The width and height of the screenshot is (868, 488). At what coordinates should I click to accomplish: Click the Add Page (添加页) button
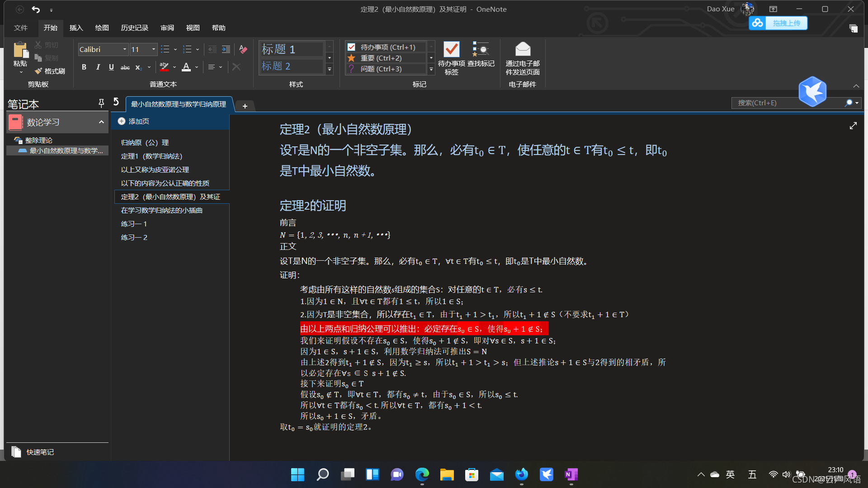click(134, 121)
